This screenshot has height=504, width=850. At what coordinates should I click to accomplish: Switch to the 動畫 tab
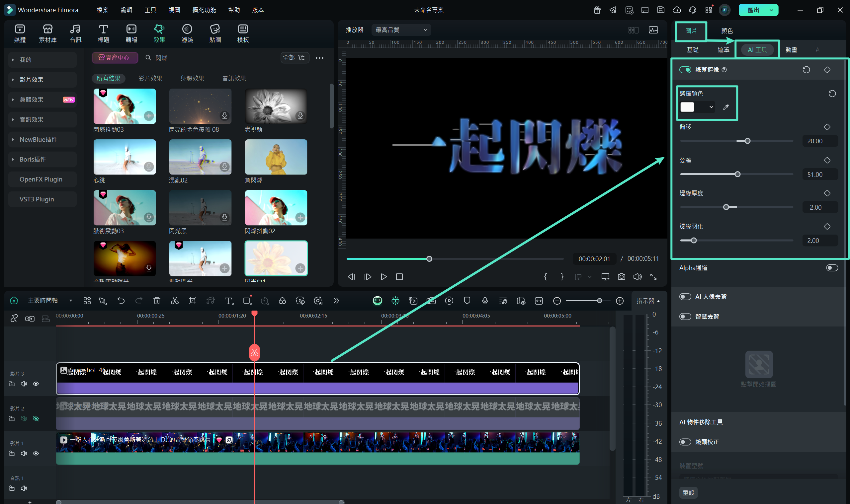[x=791, y=50]
